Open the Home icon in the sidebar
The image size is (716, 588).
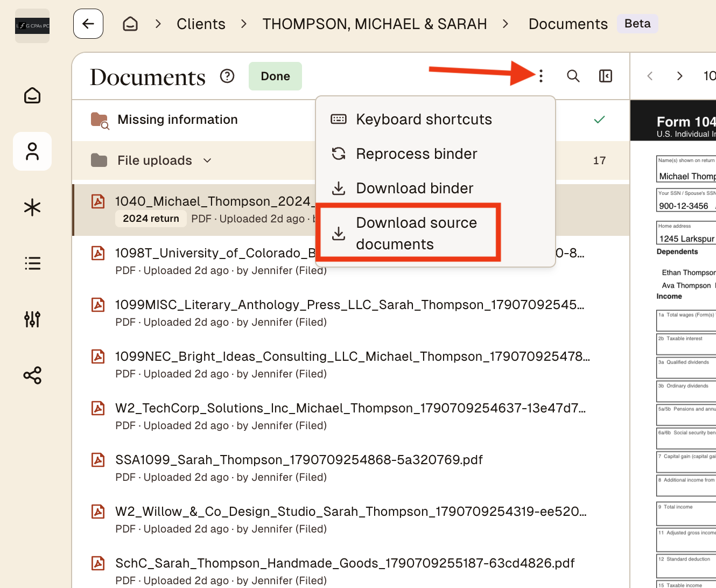pyautogui.click(x=32, y=95)
